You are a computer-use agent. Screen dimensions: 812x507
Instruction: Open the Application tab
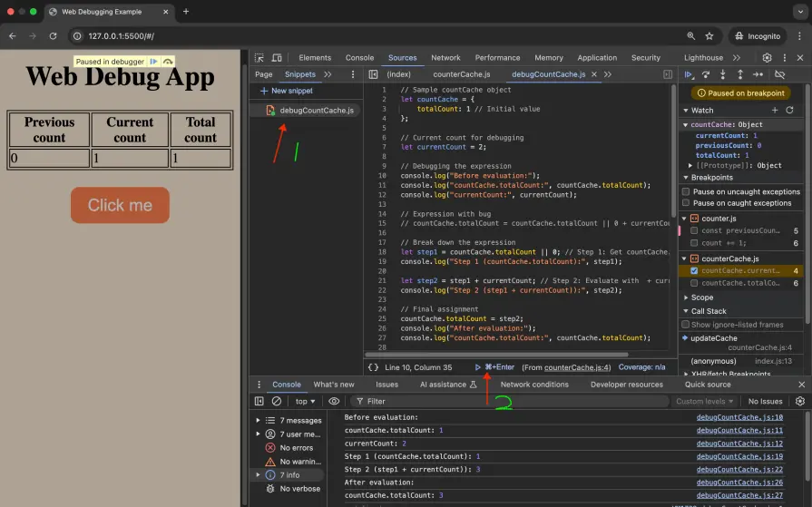click(597, 57)
